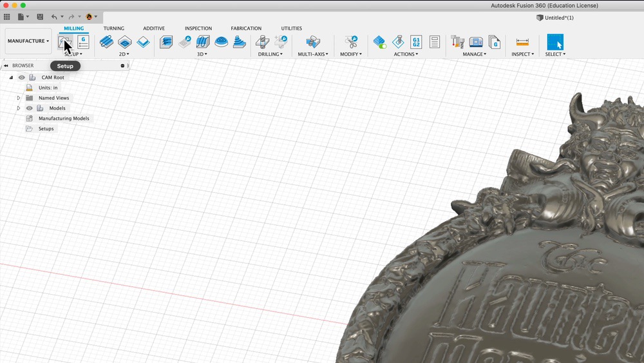The width and height of the screenshot is (644, 363).
Task: Select the 3D Contour toolpath tool
Action: click(240, 42)
